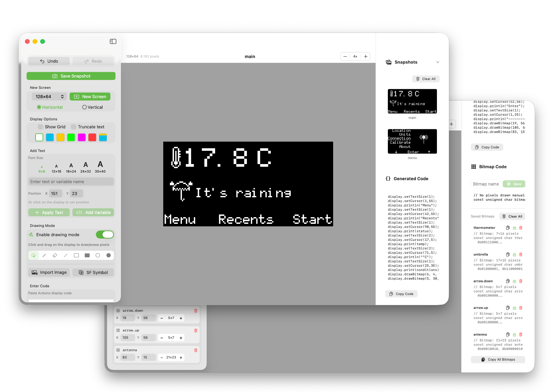The height and width of the screenshot is (392, 553).
Task: Open the menu snapshot thumbnail
Action: coord(412,141)
